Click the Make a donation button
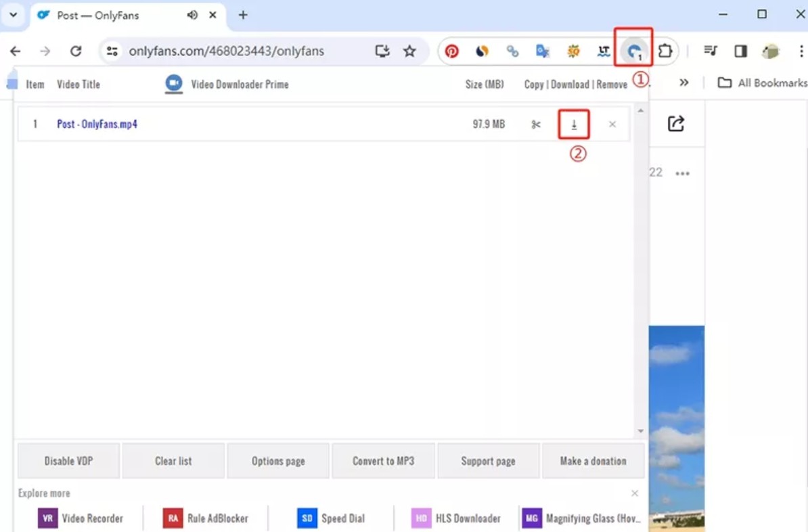The image size is (808, 532). pos(593,461)
